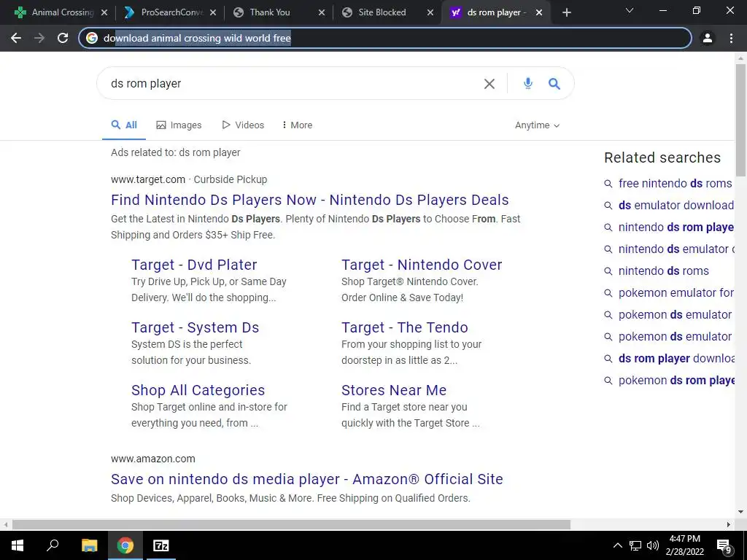
Task: Open the notification center icon
Action: [724, 545]
